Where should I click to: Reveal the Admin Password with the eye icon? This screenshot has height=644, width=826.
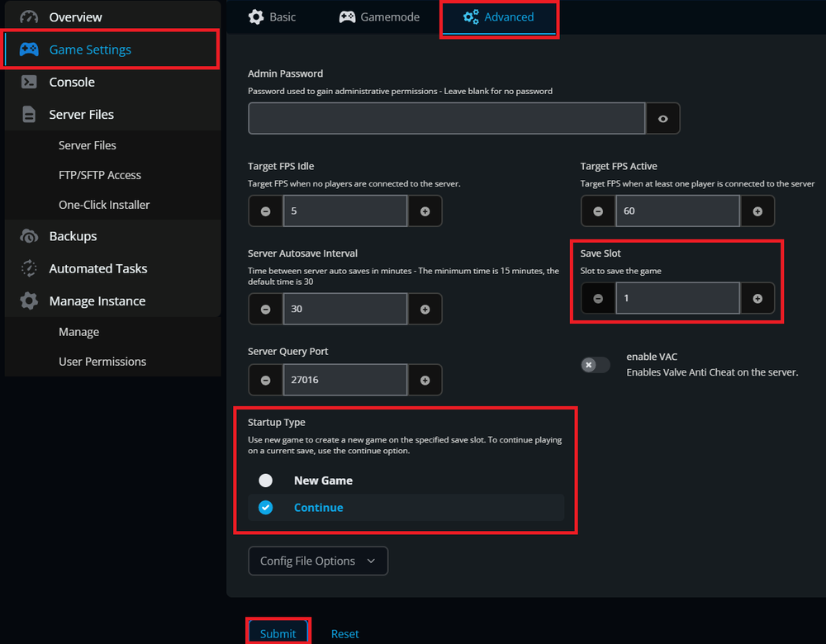point(662,118)
